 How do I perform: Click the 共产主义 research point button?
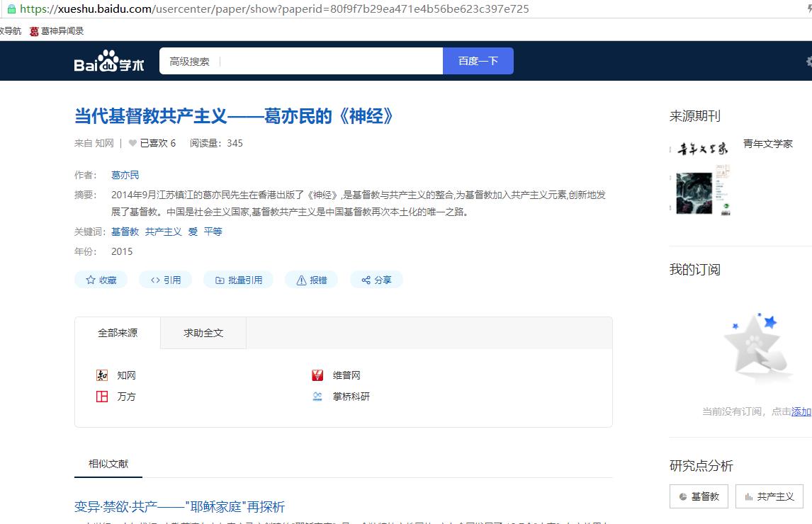tap(769, 496)
